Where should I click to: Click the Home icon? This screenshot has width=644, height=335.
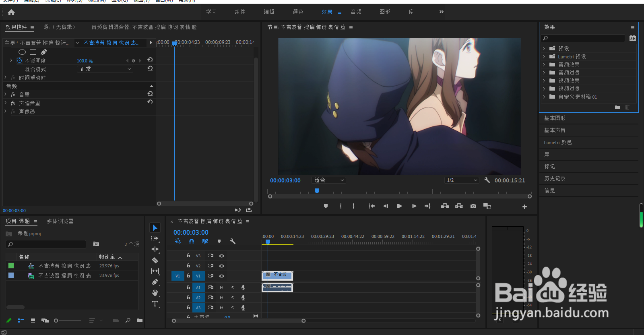click(11, 12)
